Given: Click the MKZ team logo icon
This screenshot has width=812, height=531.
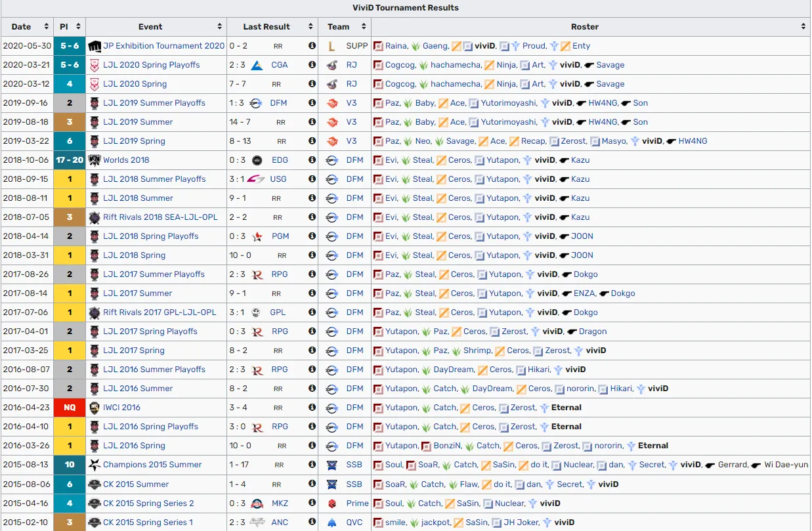Looking at the screenshot, I should pos(257,503).
